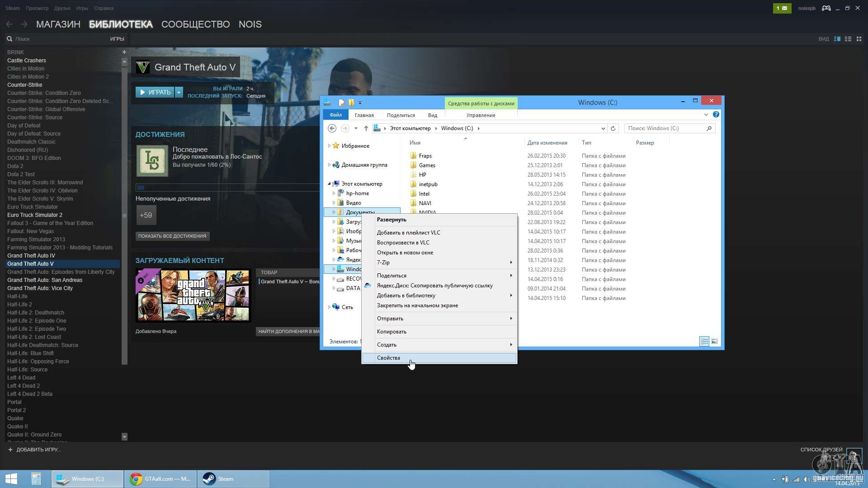Select Открыть в новом окне menu item

[439, 253]
